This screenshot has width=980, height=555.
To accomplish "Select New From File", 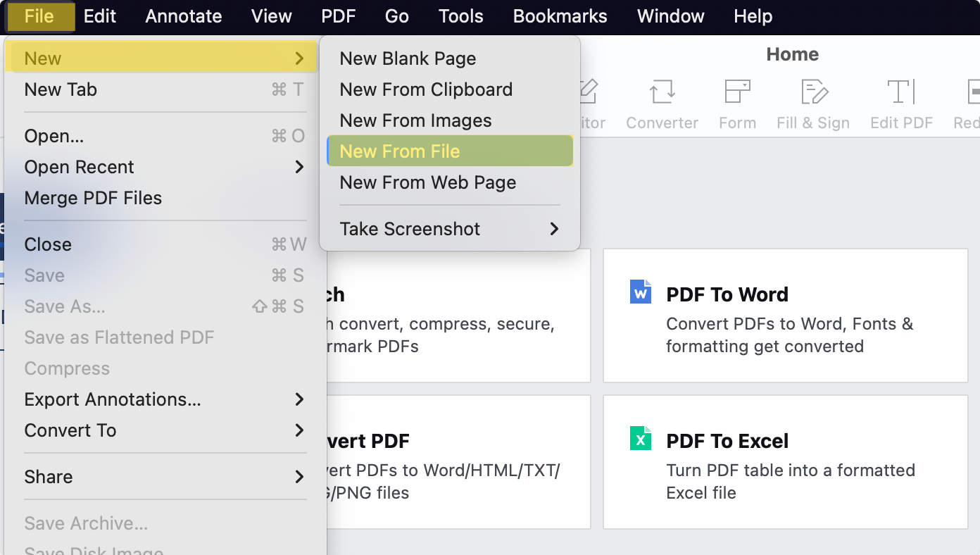I will click(450, 151).
